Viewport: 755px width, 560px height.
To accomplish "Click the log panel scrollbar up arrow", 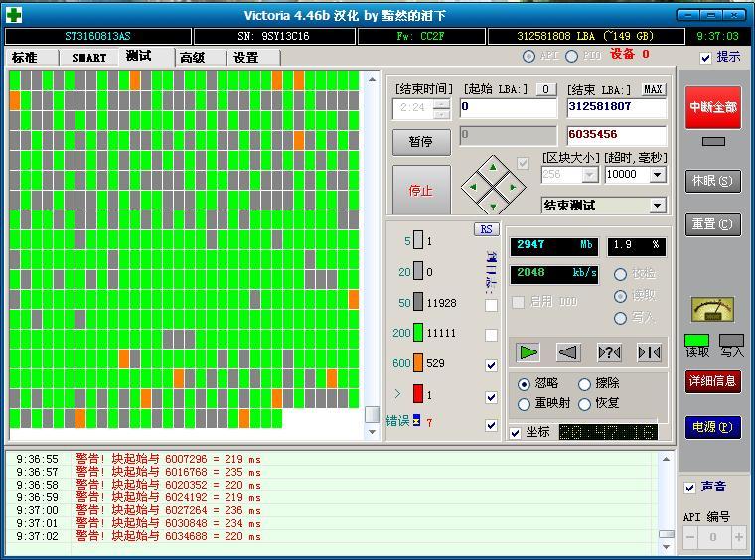I will (666, 459).
